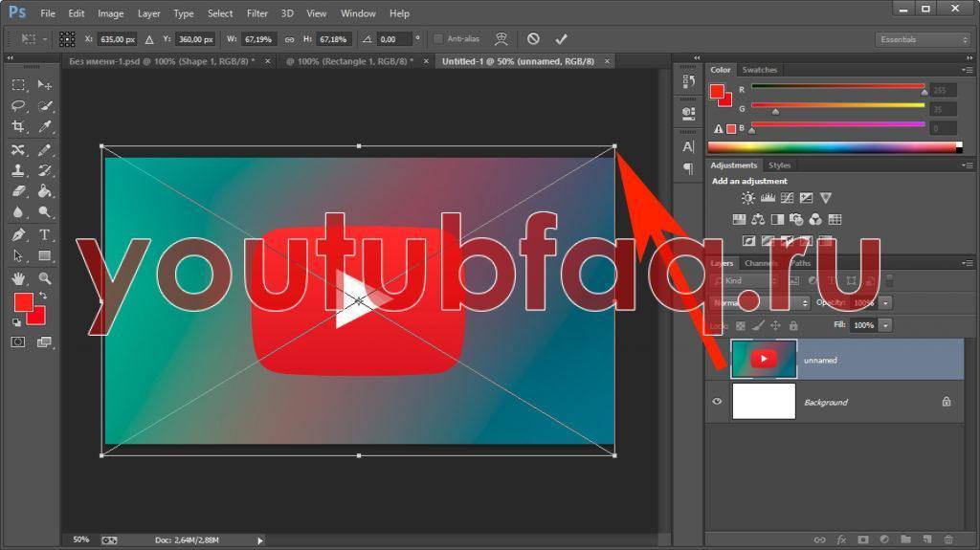Switch to the Swatches tab
The image size is (980, 550).
coord(760,70)
